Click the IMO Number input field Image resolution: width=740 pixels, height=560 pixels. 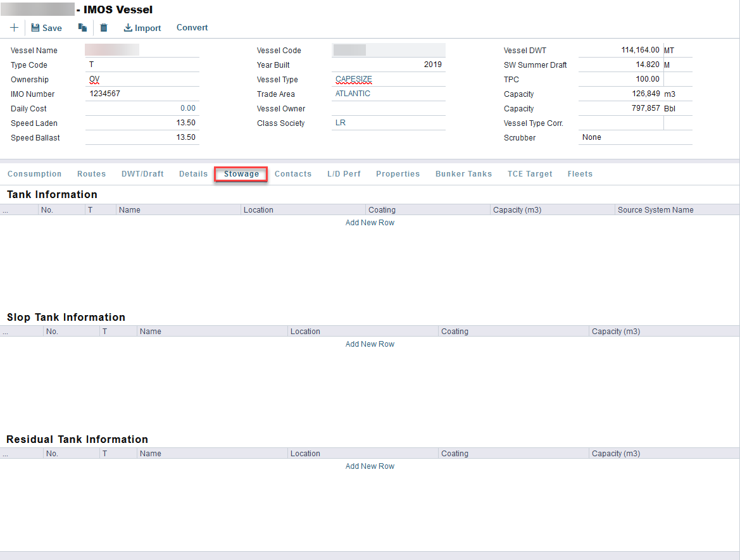(142, 94)
